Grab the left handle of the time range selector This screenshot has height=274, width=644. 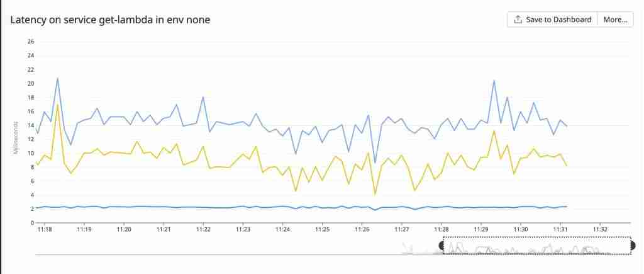[x=441, y=245]
